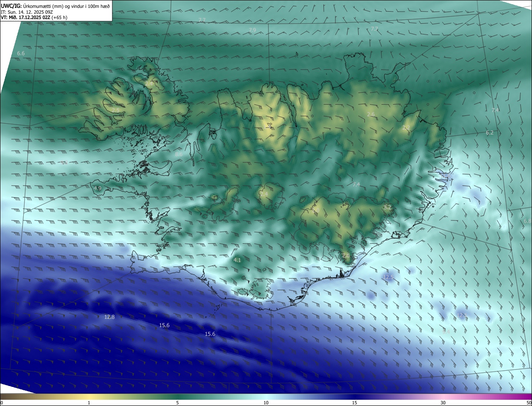Click the color scale tick label '5'
This screenshot has width=532, height=406.
177,403
